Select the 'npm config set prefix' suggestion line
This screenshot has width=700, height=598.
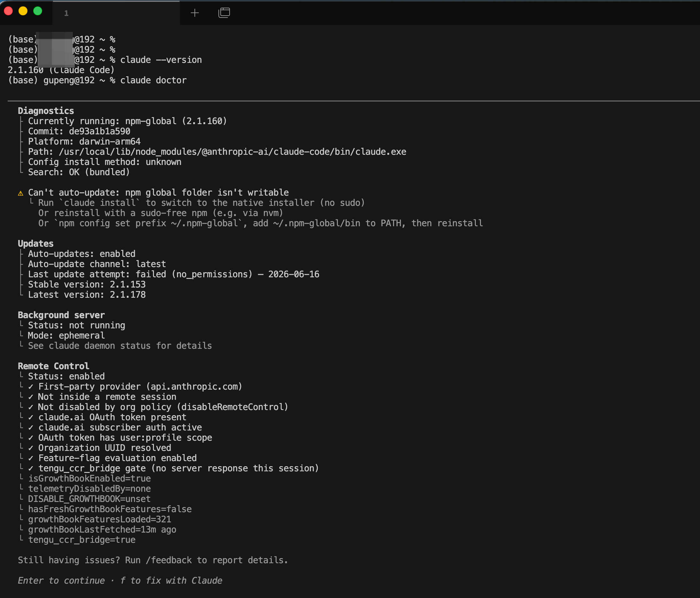click(x=261, y=223)
